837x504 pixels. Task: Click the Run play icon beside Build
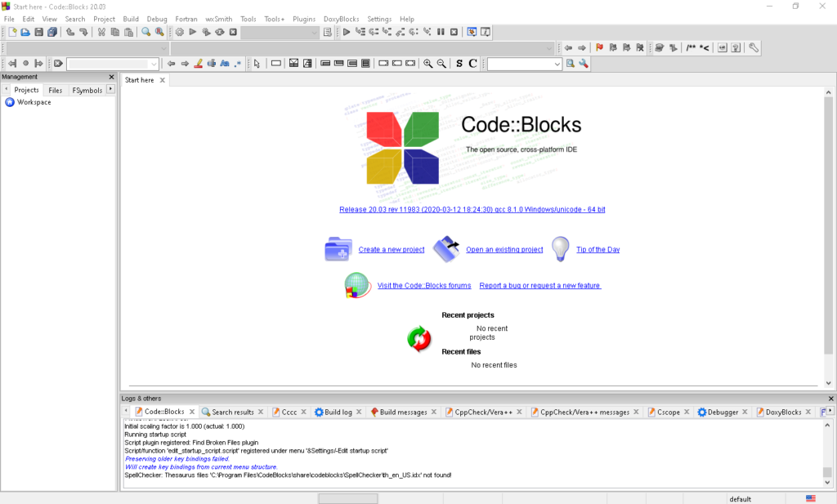tap(193, 32)
